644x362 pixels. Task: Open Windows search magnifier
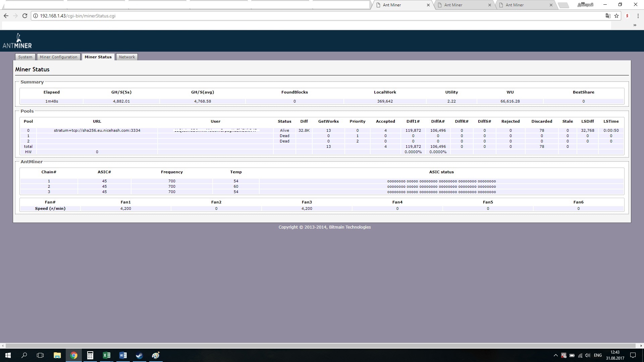click(24, 355)
